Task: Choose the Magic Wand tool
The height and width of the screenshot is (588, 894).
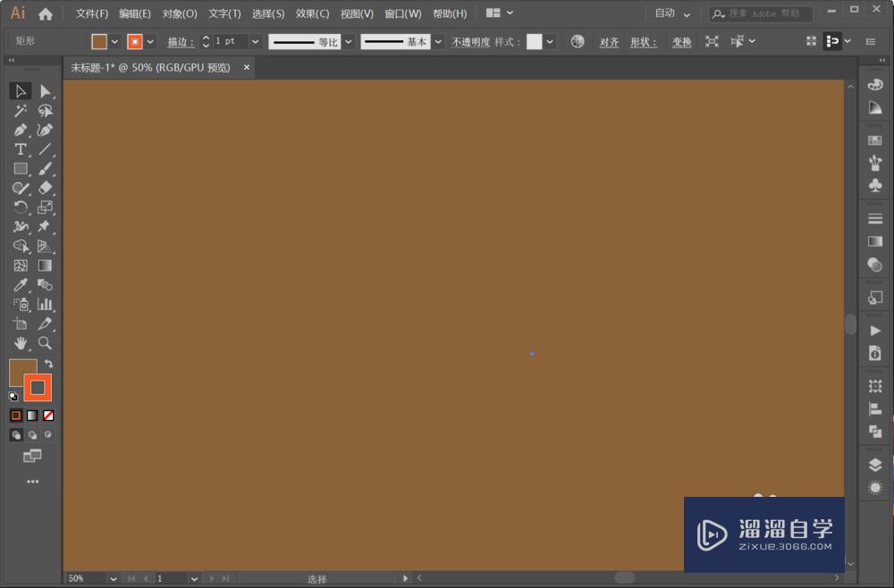Action: pyautogui.click(x=21, y=111)
